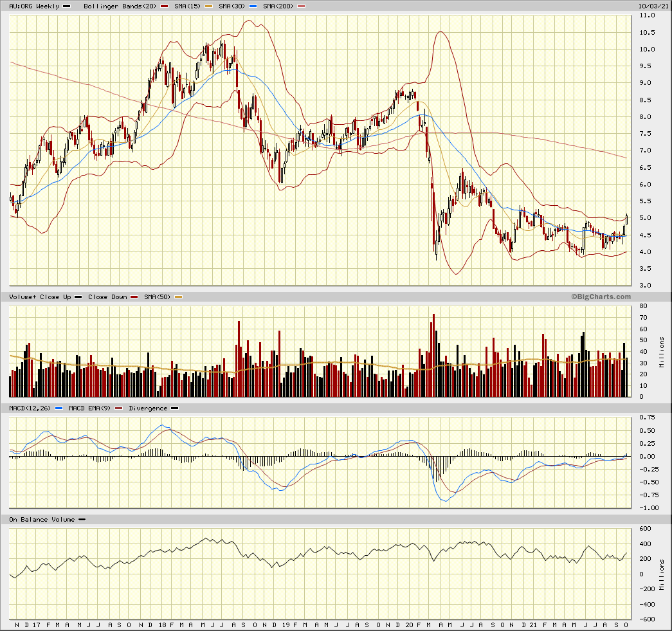Click the orange SMA(50) color swatch
The image size is (672, 631).
tap(178, 297)
